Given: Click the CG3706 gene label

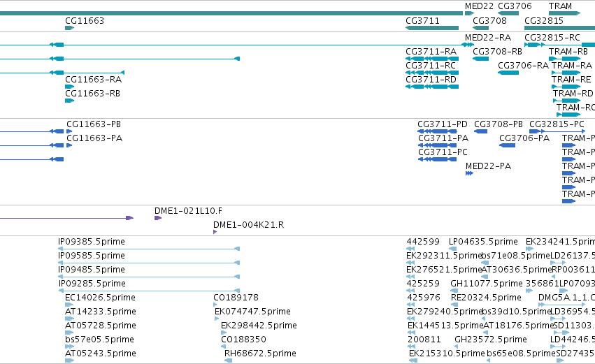Looking at the screenshot, I should tap(515, 6).
